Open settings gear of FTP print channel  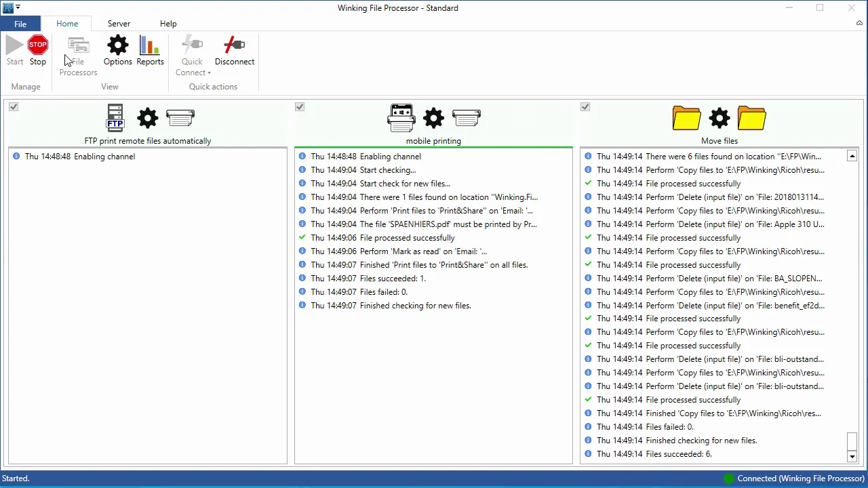point(148,118)
